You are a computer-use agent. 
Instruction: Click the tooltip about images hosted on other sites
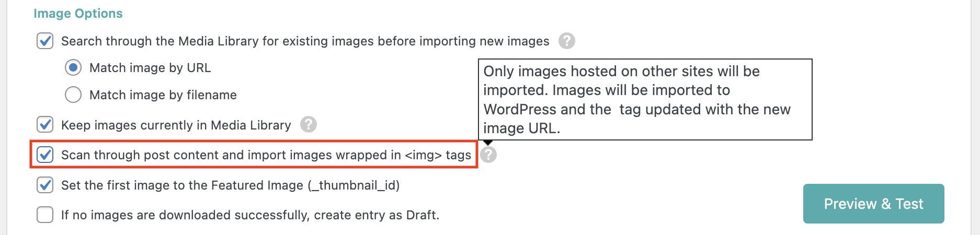(x=645, y=99)
